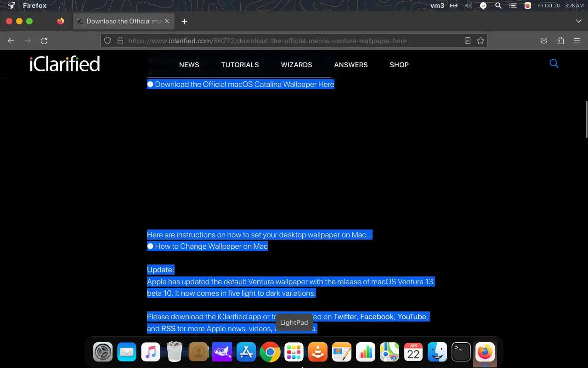Click the date and time display
This screenshot has height=368, width=588.
560,6
